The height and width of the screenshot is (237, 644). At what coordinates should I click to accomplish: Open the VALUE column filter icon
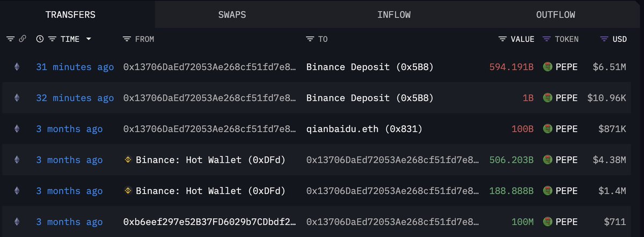tap(503, 39)
